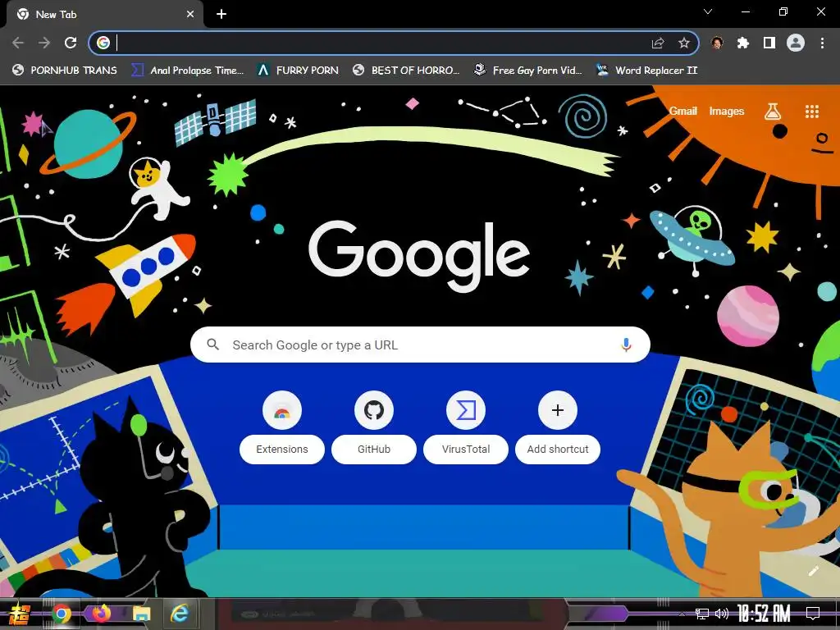Open the notification center
Screen dimensions: 840x630
click(x=813, y=614)
